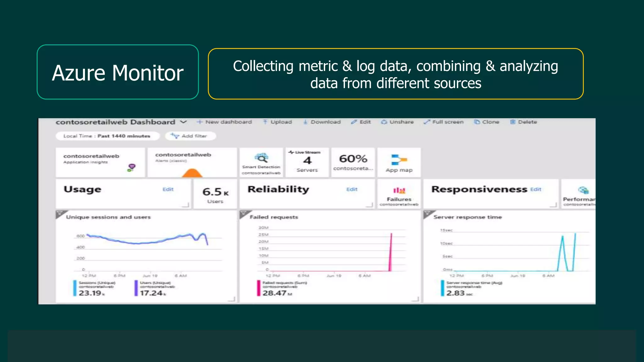Open the Performance tile icon

(x=583, y=190)
